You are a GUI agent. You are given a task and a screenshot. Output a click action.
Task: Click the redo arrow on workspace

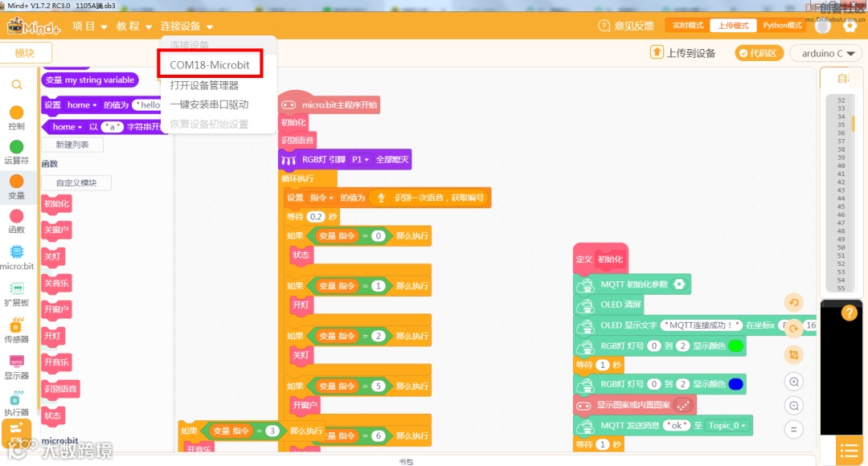click(794, 328)
